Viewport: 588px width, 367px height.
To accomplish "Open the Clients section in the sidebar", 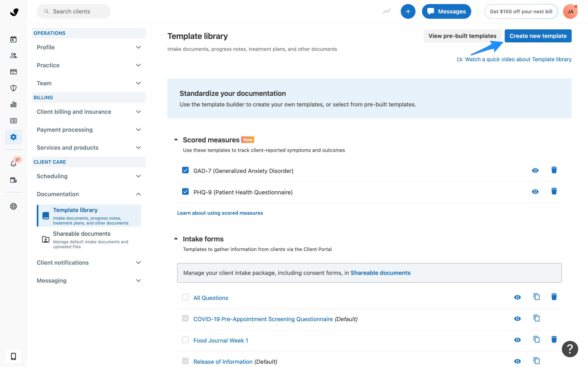I will 13,56.
